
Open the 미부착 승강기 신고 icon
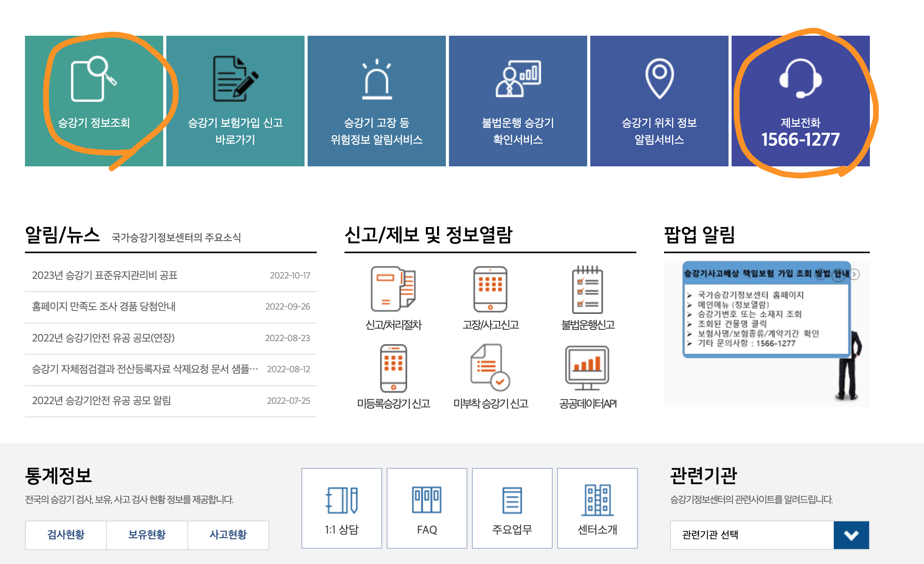[x=490, y=368]
